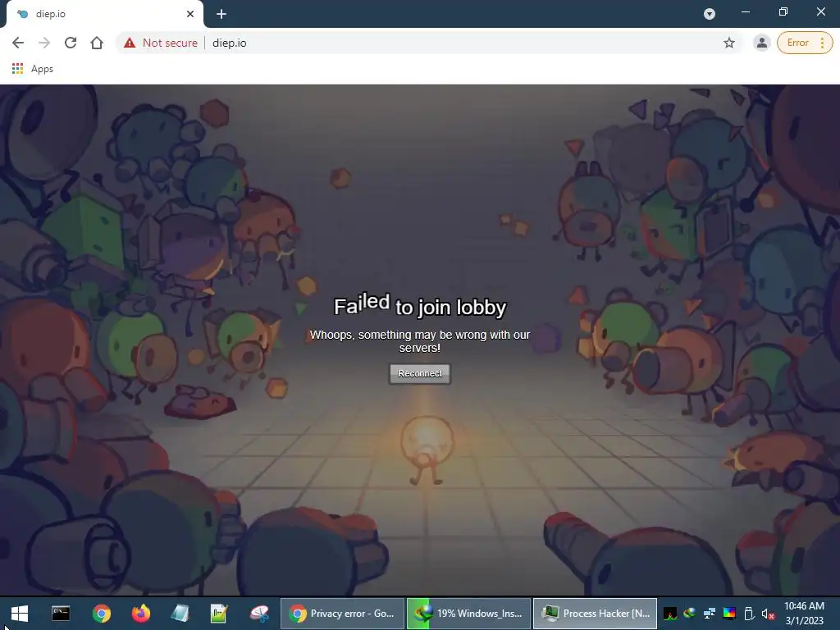840x630 pixels.
Task: Open the Apps bookmarks shortcut
Action: pos(33,69)
